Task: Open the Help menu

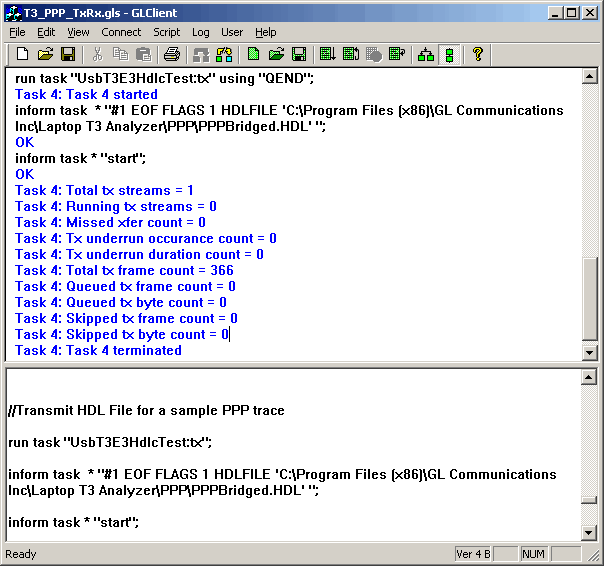Action: point(265,32)
